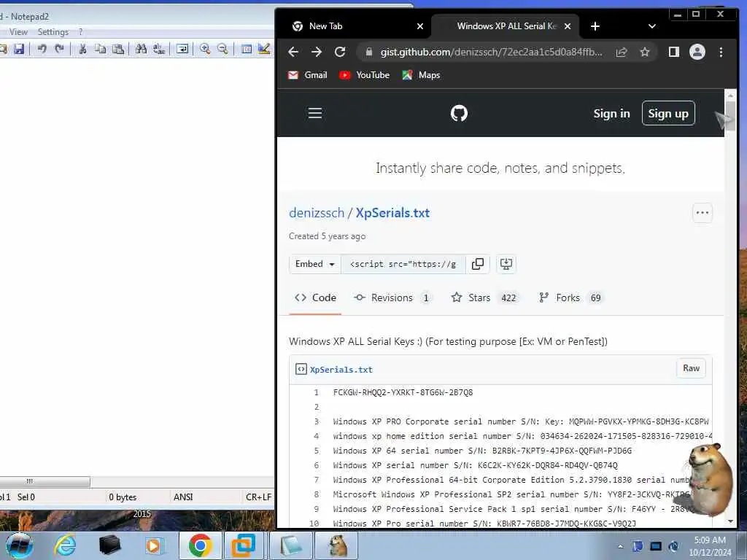Bookmark this page with star icon
Screen dimensions: 747x560
coord(645,52)
